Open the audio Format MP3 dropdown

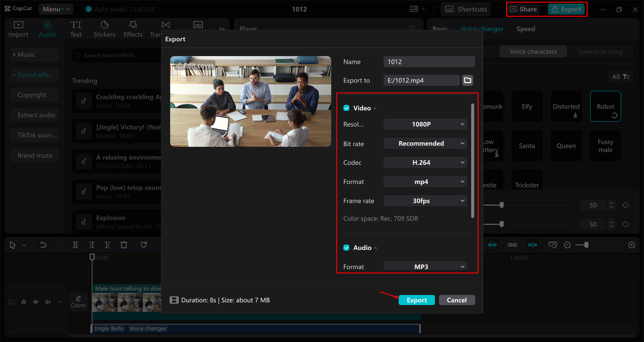pos(425,266)
